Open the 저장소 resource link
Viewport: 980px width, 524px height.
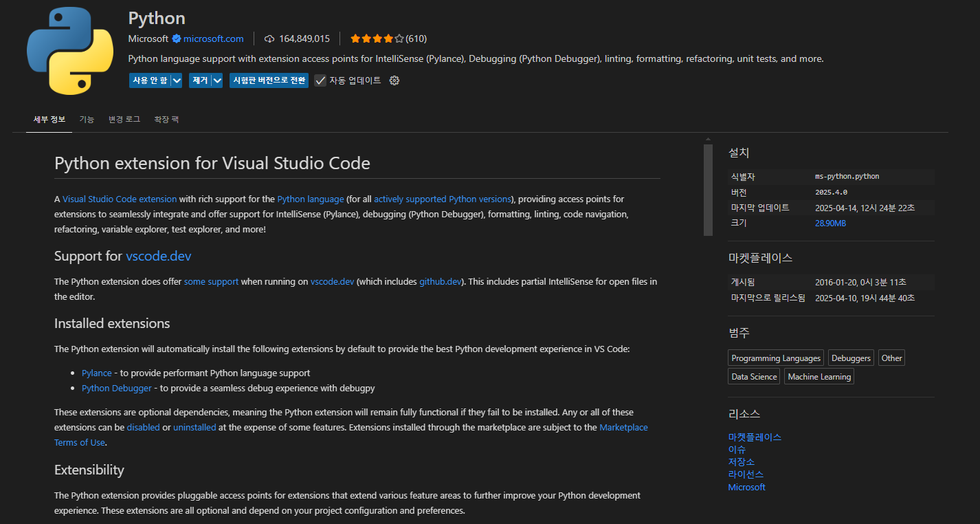tap(742, 461)
